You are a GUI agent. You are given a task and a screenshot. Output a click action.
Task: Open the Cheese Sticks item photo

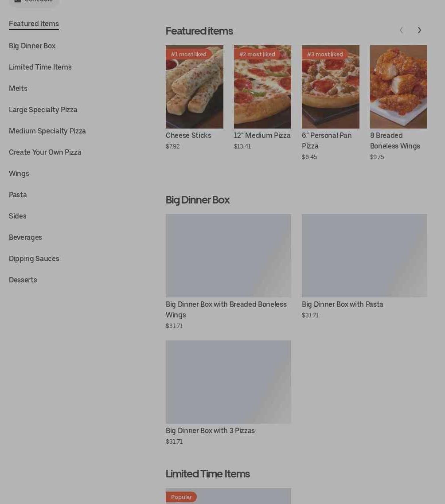click(x=195, y=87)
